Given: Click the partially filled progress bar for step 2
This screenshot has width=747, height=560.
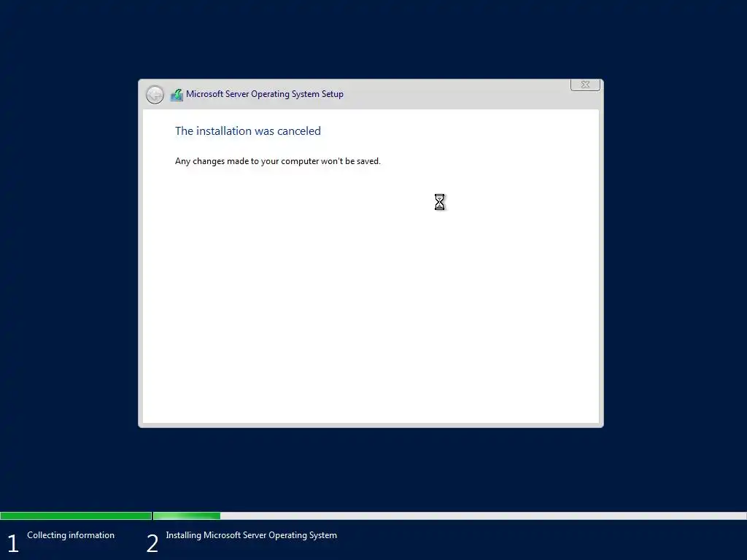Looking at the screenshot, I should [x=449, y=516].
